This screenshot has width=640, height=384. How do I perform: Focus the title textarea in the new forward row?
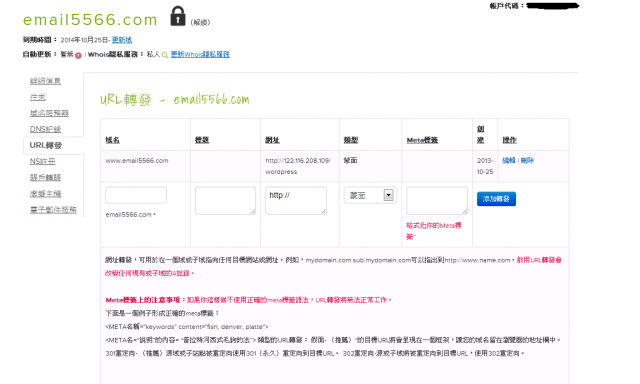coord(225,200)
